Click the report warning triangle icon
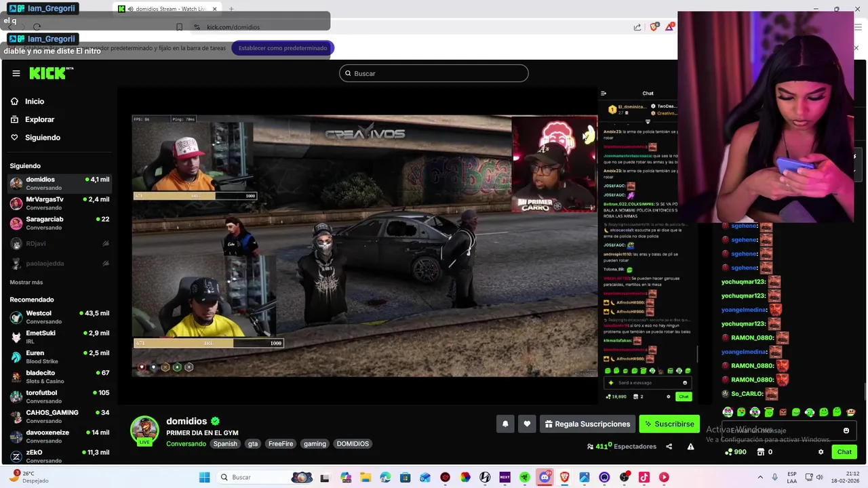 690,447
